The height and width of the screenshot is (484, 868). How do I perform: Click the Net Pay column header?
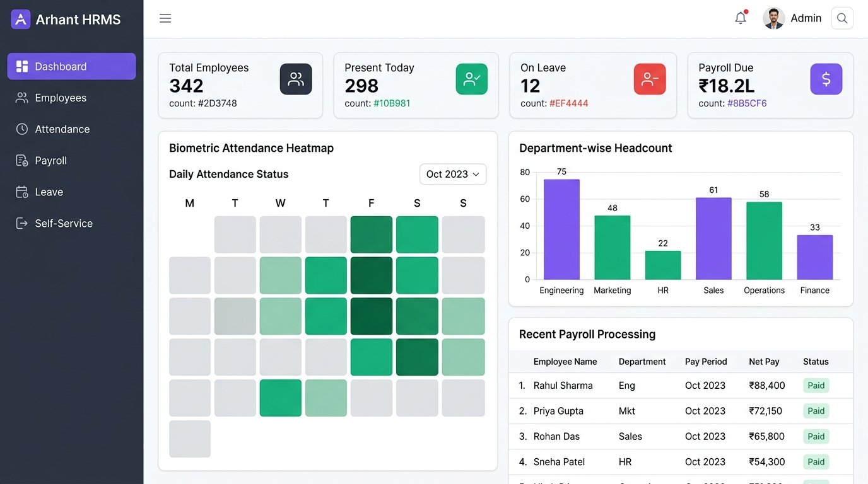pos(764,362)
